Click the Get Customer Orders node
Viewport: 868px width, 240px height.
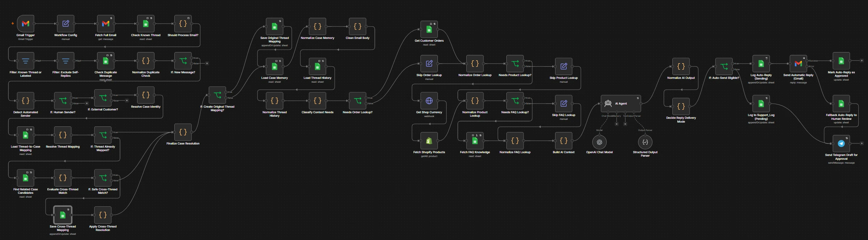click(429, 29)
